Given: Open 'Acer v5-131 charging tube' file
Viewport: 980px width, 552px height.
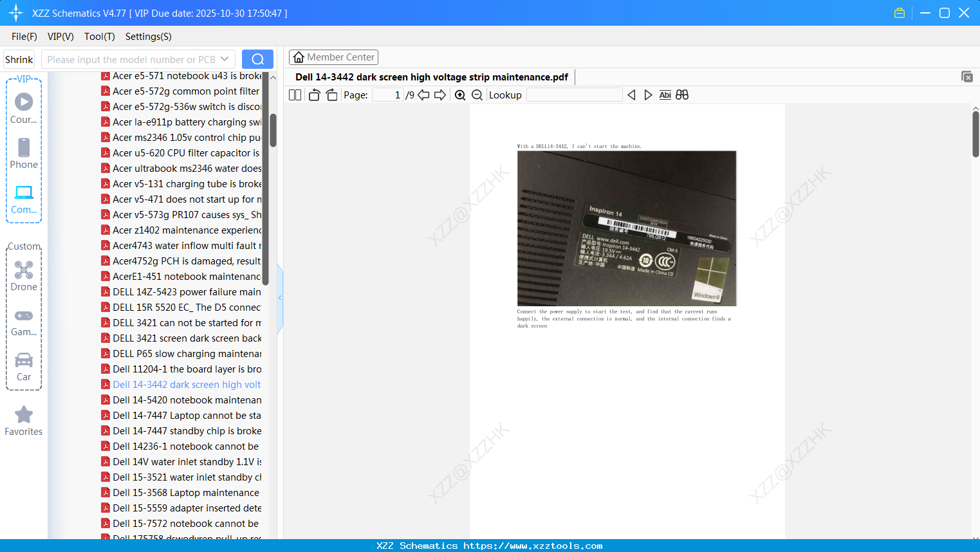Looking at the screenshot, I should tap(181, 184).
